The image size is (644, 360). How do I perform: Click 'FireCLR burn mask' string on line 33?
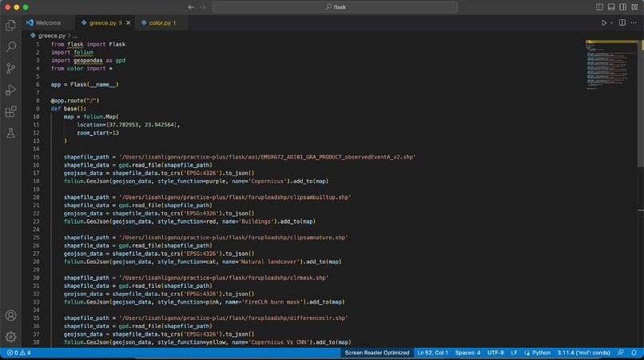pyautogui.click(x=272, y=302)
